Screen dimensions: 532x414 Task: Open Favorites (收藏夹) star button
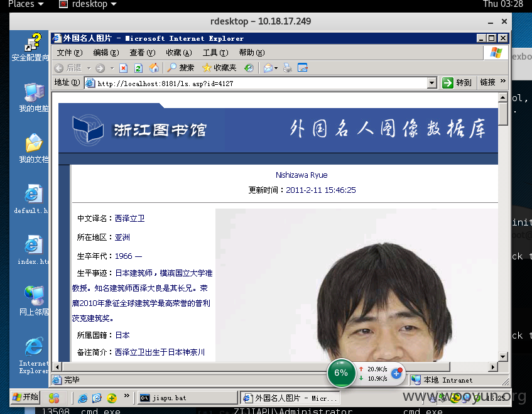[x=219, y=68]
